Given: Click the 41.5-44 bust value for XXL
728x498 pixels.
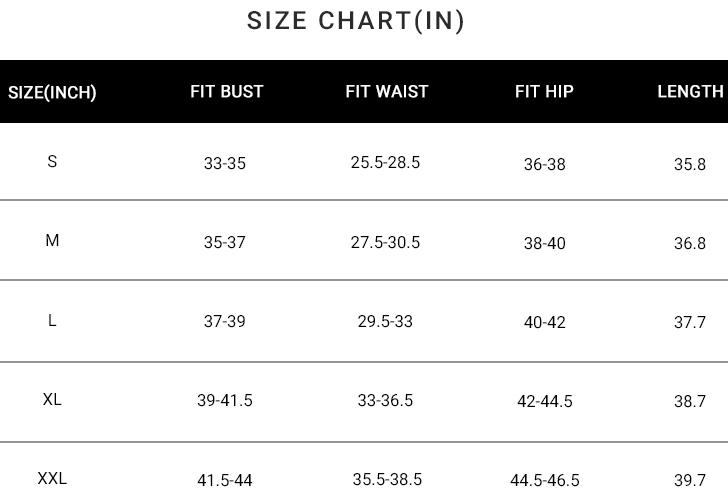Looking at the screenshot, I should click(225, 481).
